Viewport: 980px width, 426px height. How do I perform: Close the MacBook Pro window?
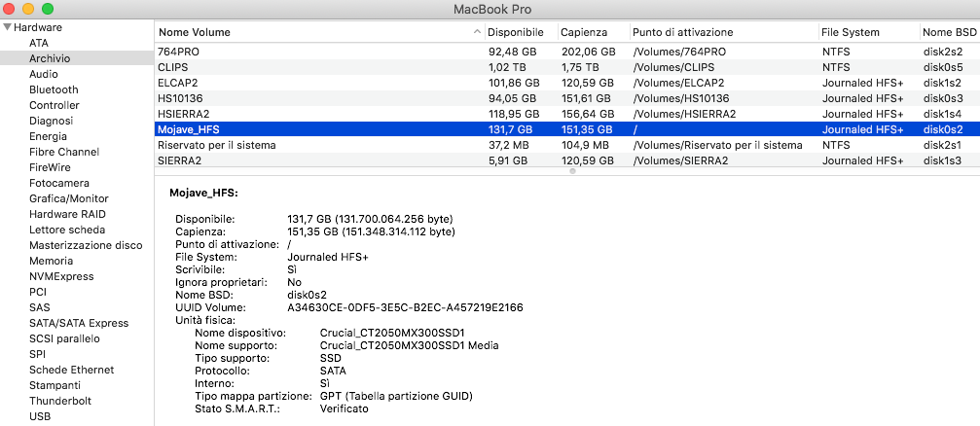point(10,9)
